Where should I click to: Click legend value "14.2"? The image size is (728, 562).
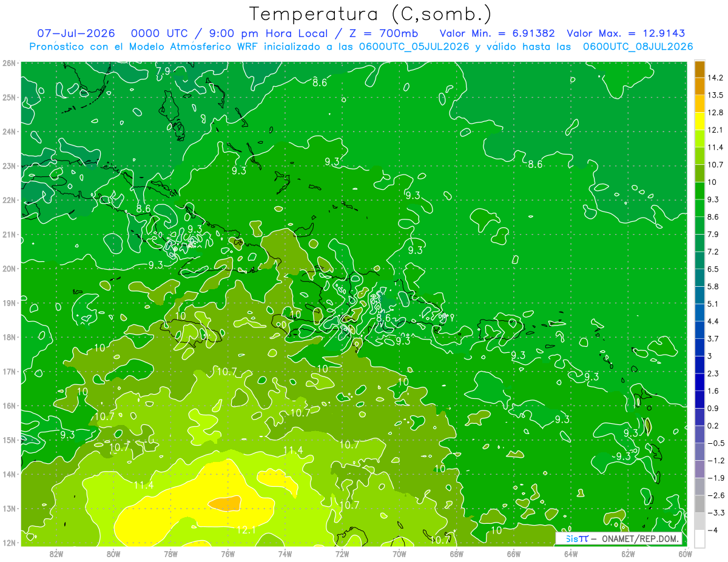(715, 78)
